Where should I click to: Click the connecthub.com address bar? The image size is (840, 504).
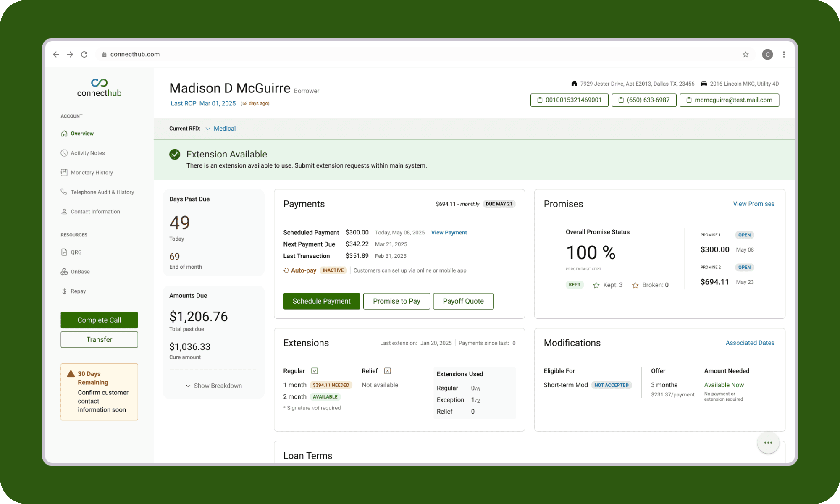tap(134, 54)
